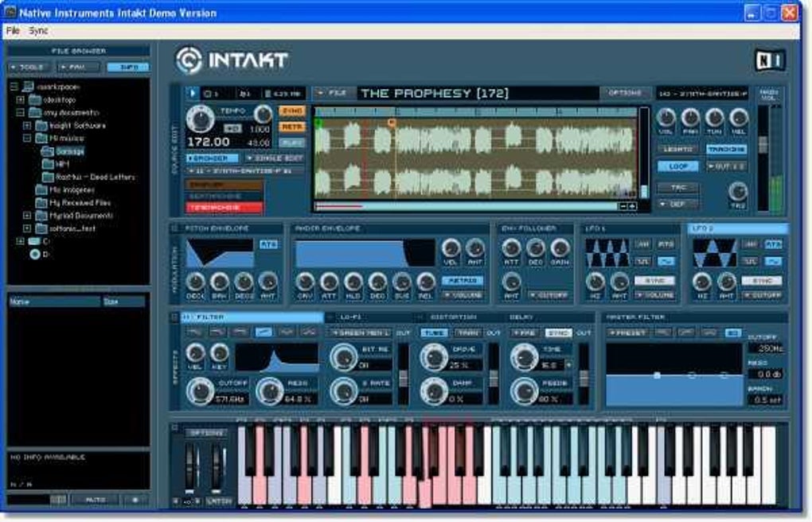Toggle the LFO 2 SYNC button

(762, 280)
